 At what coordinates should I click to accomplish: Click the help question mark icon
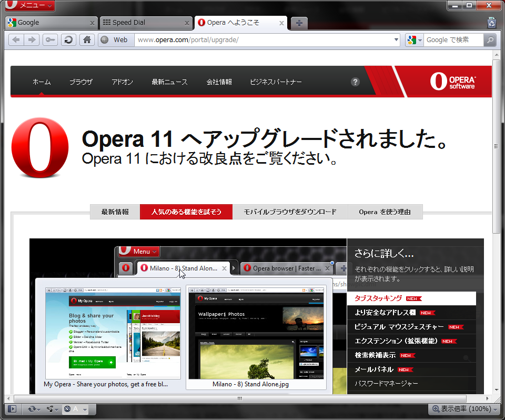355,82
